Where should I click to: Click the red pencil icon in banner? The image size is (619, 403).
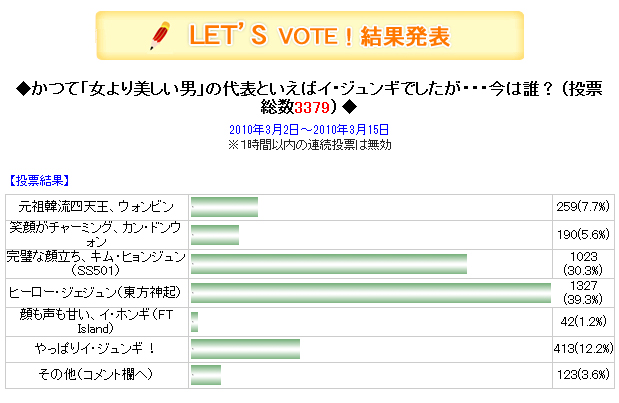(160, 36)
